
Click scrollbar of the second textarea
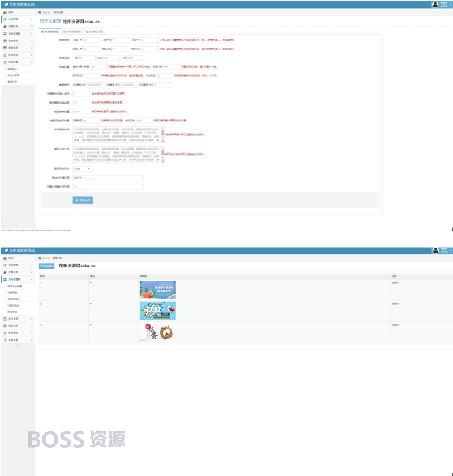[x=163, y=154]
